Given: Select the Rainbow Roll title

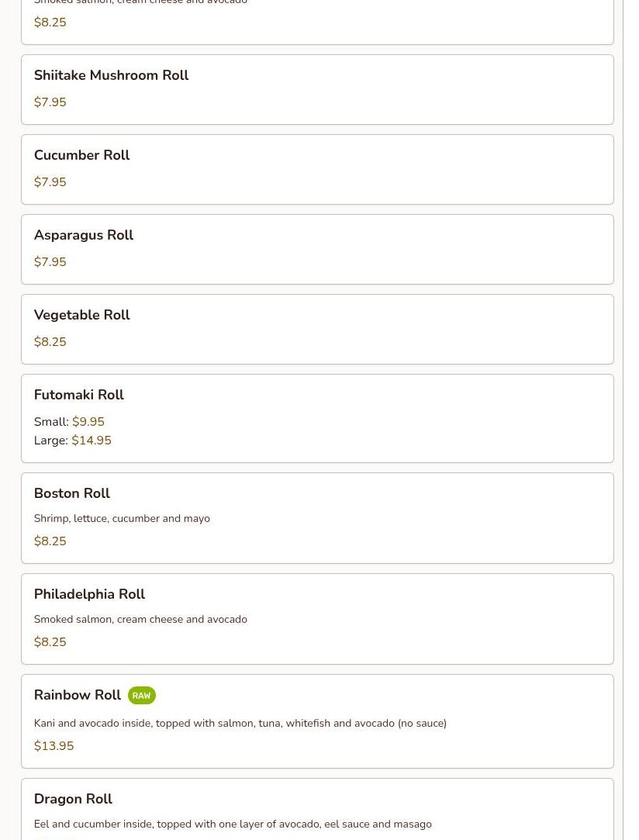Looking at the screenshot, I should 78,695.
